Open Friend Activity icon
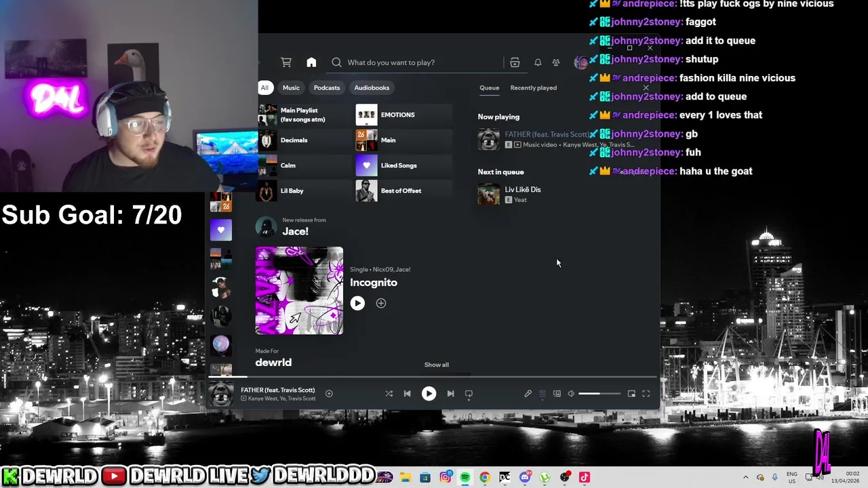Screen dimensions: 868x488 556,62
